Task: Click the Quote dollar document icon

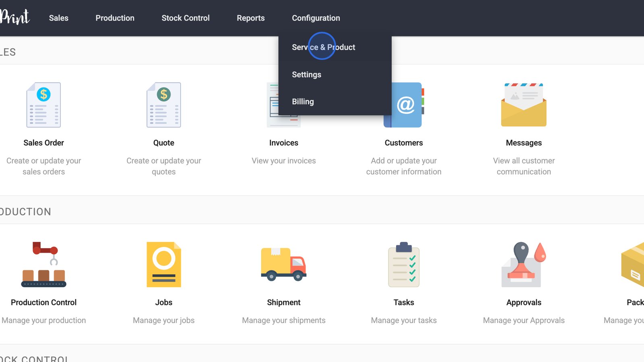Action: coord(163,105)
